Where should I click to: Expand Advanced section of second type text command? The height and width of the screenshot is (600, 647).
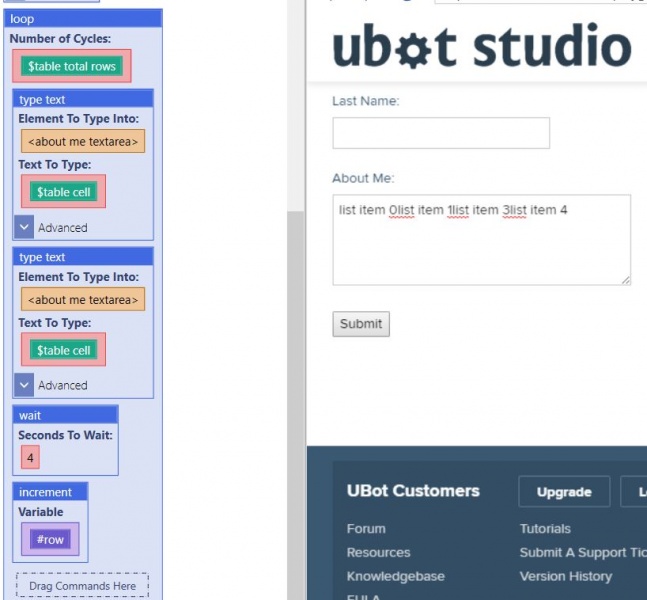click(x=24, y=385)
